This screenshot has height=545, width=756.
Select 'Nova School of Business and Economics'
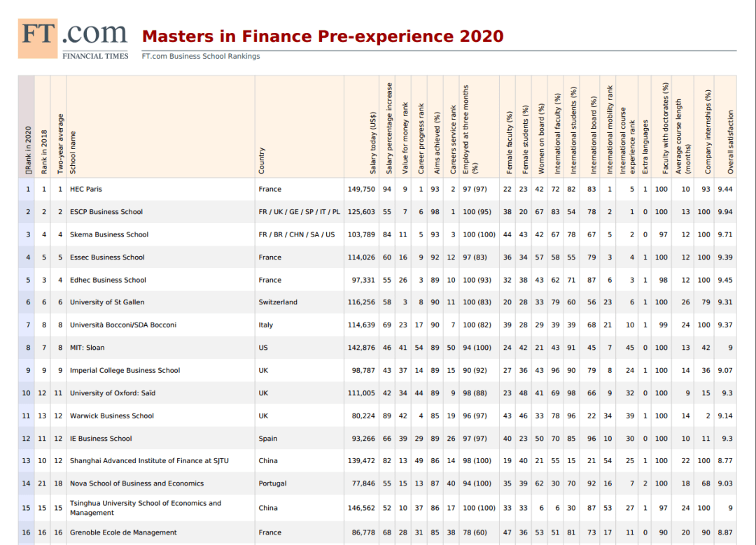point(137,483)
